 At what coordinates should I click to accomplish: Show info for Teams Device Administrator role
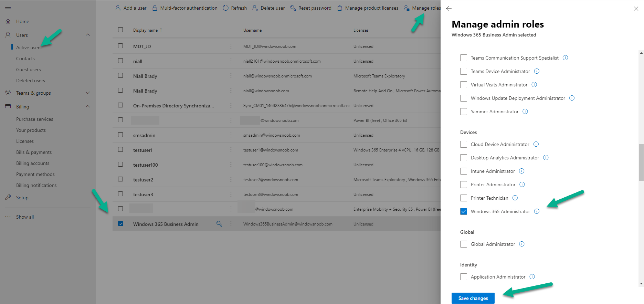tap(537, 71)
